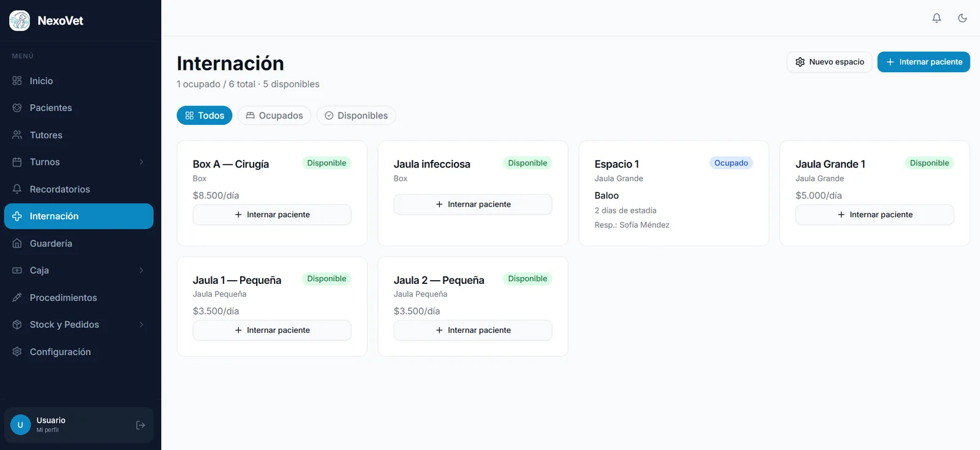Show Disponibles filter tab
The width and height of the screenshot is (980, 450).
356,115
